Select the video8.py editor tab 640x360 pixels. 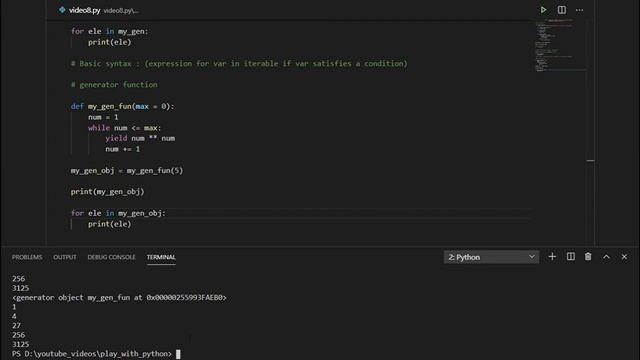(x=99, y=10)
